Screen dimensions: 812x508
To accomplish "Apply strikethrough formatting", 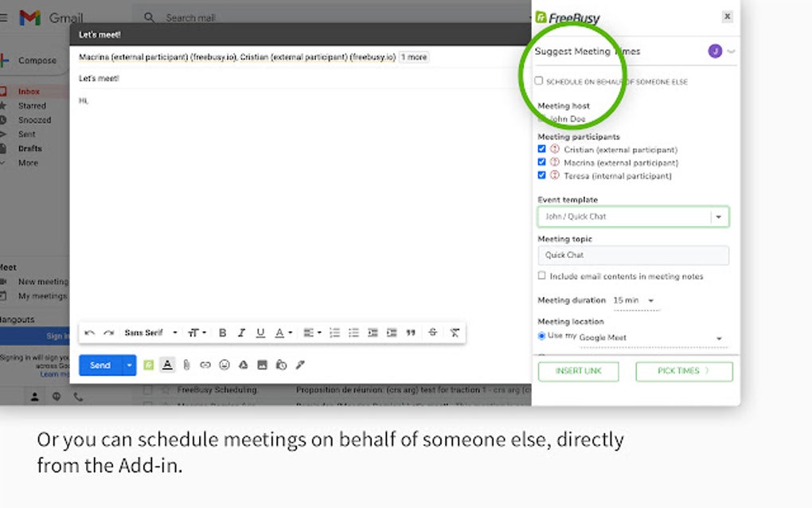I will tap(433, 333).
